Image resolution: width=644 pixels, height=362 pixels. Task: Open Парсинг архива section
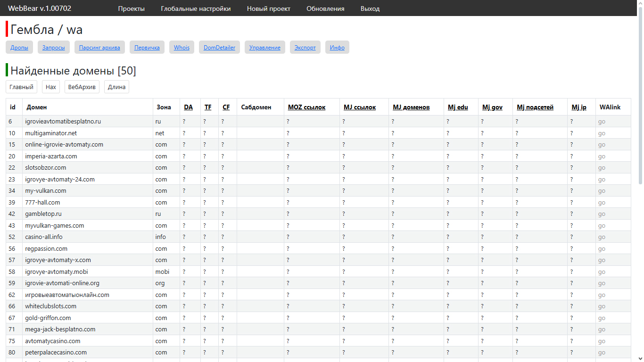click(x=99, y=48)
